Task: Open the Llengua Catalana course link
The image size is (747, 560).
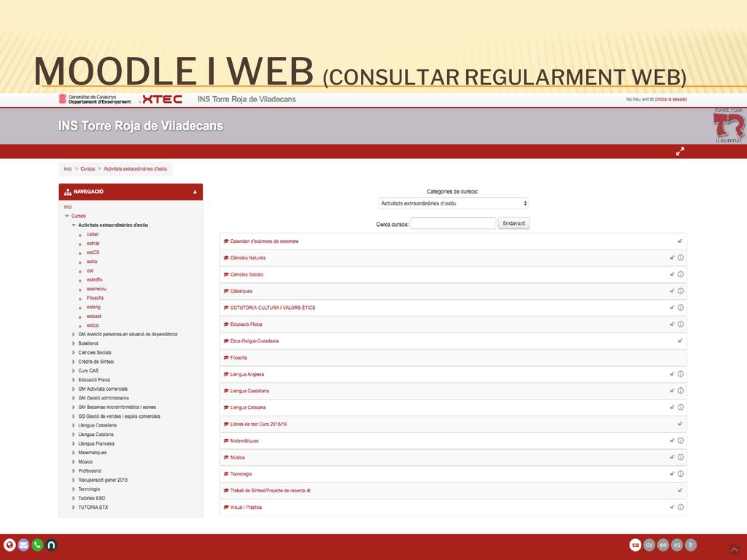Action: [x=248, y=408]
